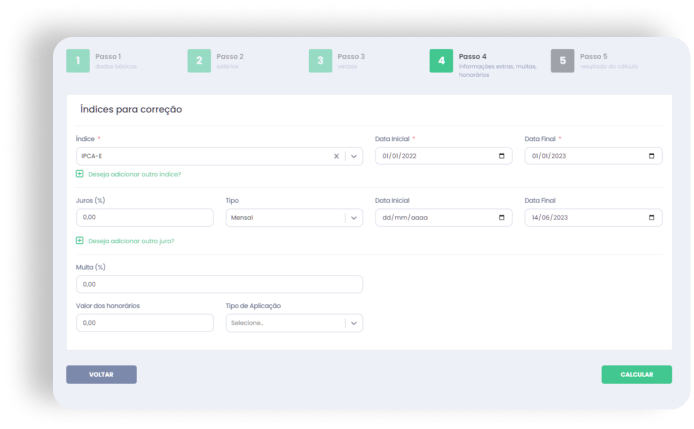Click "Deseja adicionar outro índice?" link
Viewport: 694px width, 429px height.
tap(134, 174)
